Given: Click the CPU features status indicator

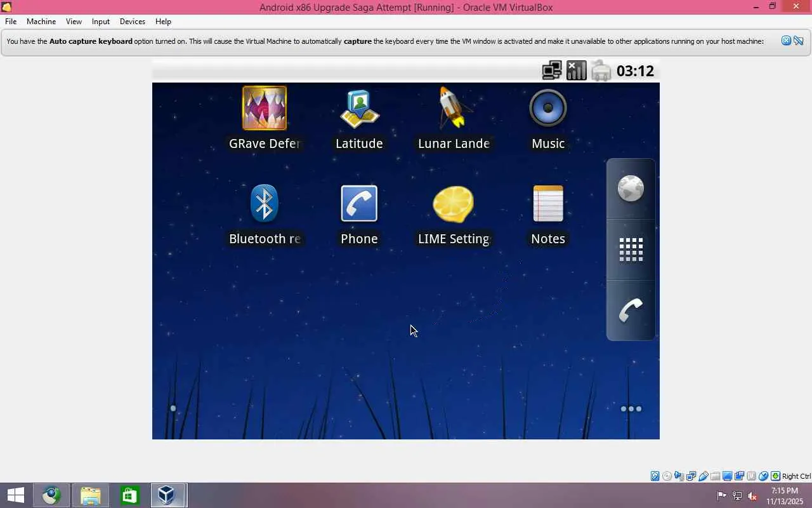Looking at the screenshot, I should 752,476.
